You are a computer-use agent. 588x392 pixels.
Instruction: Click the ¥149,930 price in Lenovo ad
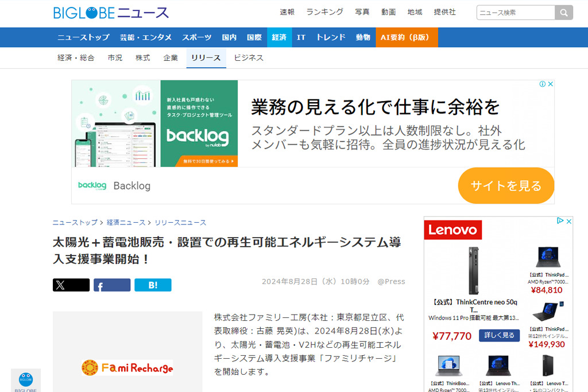point(547,344)
